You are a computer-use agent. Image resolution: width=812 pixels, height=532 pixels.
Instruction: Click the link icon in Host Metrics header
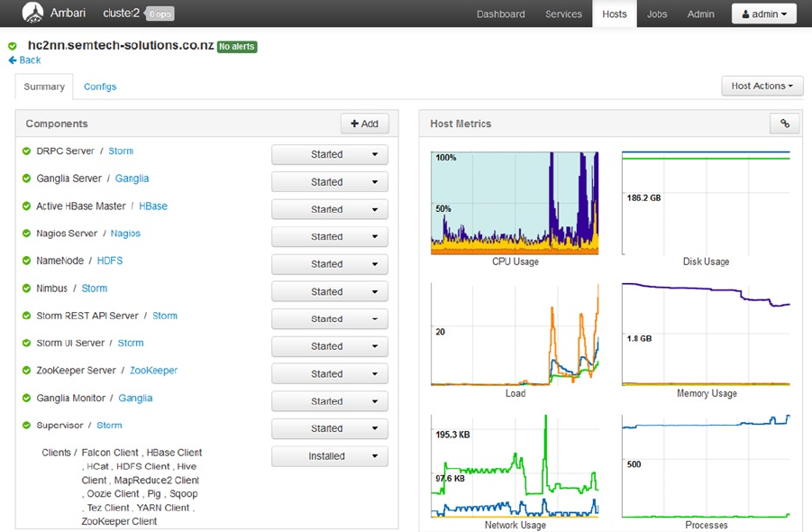(x=785, y=124)
